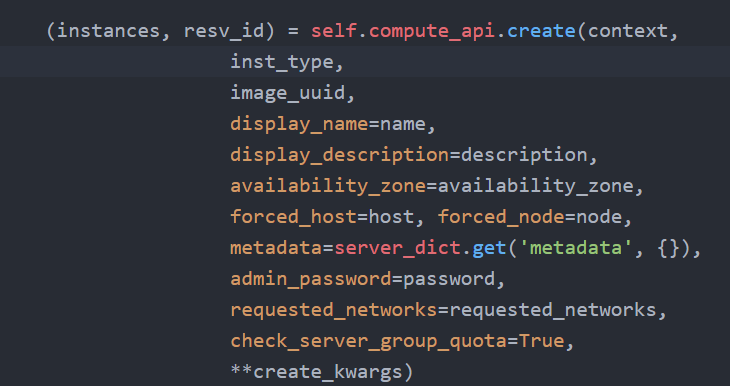The image size is (730, 386).
Task: Click 'server_dict' in metadata line
Action: [x=398, y=248]
